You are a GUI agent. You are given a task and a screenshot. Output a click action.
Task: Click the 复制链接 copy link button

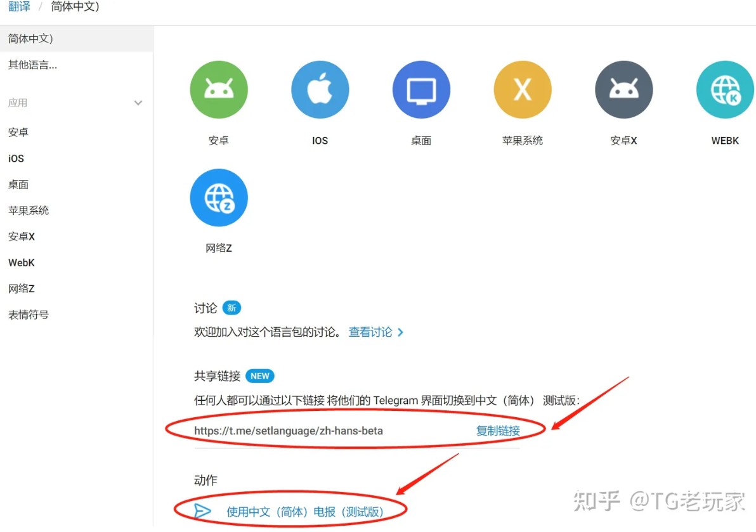click(x=498, y=431)
